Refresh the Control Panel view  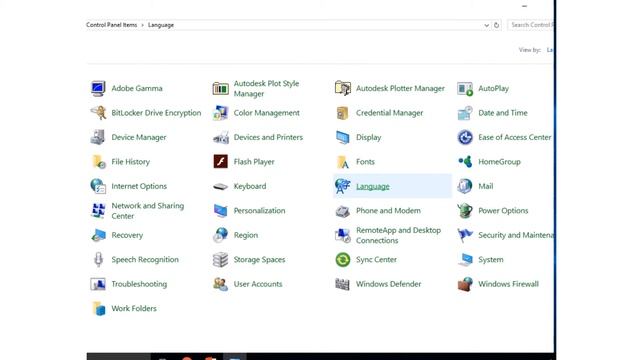pyautogui.click(x=496, y=25)
